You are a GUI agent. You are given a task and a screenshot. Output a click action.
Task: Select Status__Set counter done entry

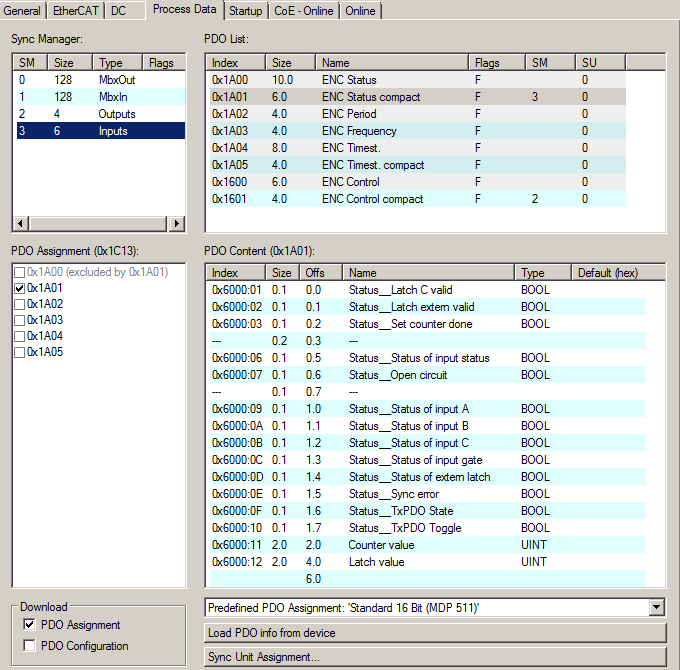point(428,324)
